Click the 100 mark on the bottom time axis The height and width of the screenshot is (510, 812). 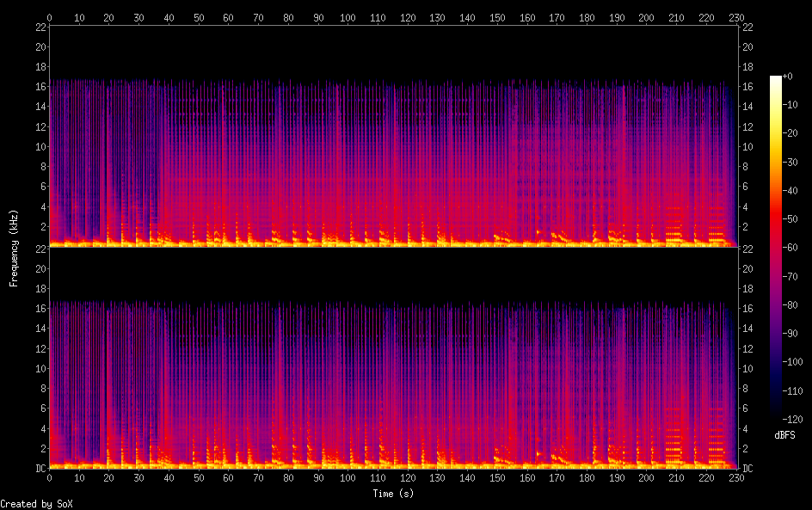(x=348, y=477)
